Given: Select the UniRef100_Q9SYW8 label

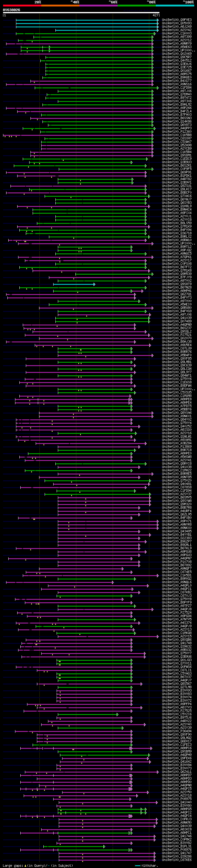Looking at the screenshot, I should click(177, 501).
